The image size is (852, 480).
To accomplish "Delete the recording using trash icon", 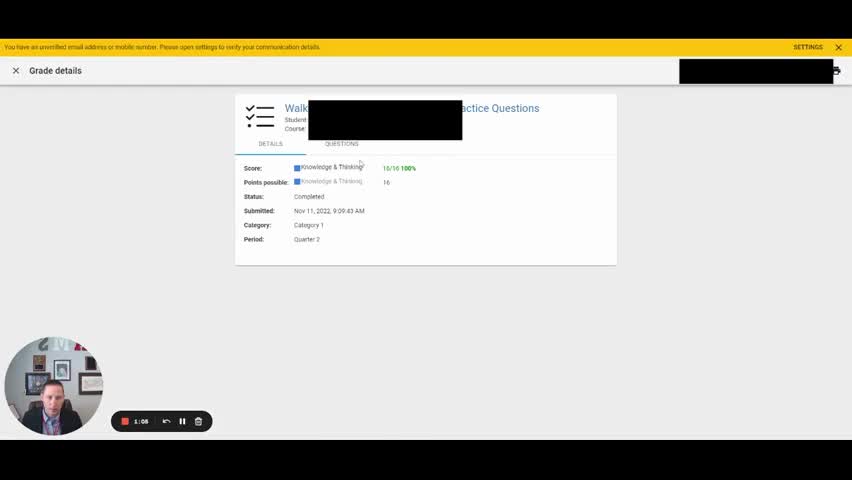I will 198,422.
